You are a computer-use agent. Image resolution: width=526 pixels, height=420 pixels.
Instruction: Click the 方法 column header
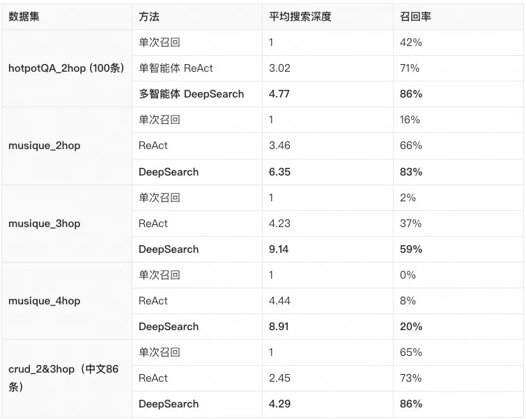tap(149, 16)
